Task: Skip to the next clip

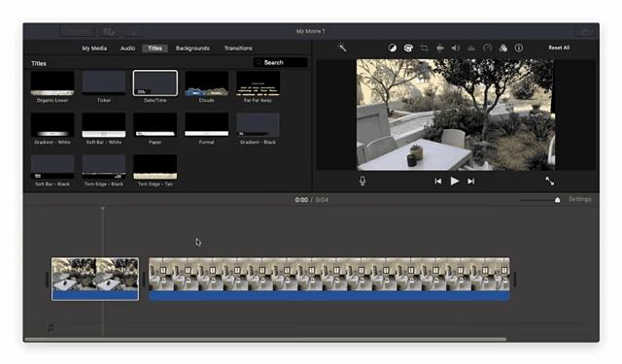Action: (x=470, y=181)
